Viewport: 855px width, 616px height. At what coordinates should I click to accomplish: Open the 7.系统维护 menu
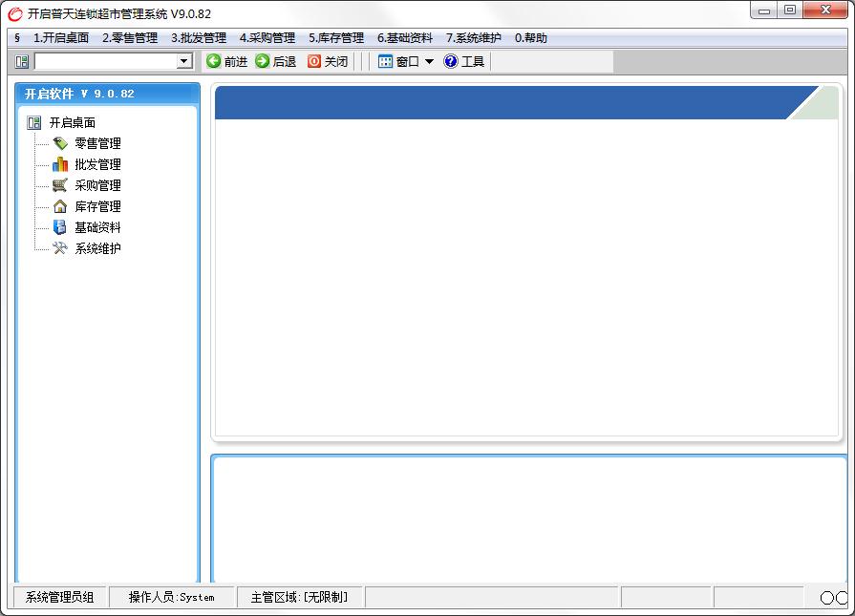(x=473, y=37)
